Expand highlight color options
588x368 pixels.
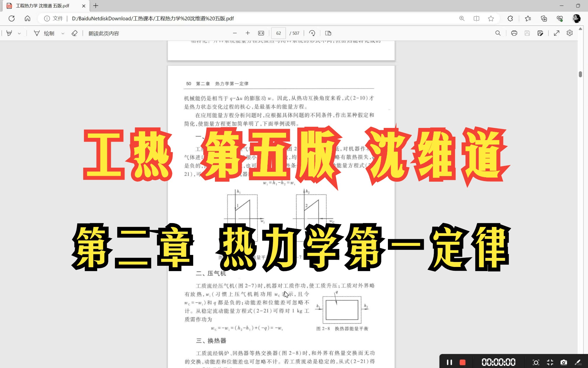point(19,33)
